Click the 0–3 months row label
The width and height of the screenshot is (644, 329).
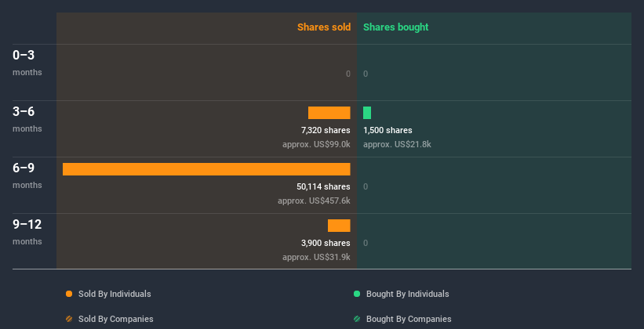[27, 63]
